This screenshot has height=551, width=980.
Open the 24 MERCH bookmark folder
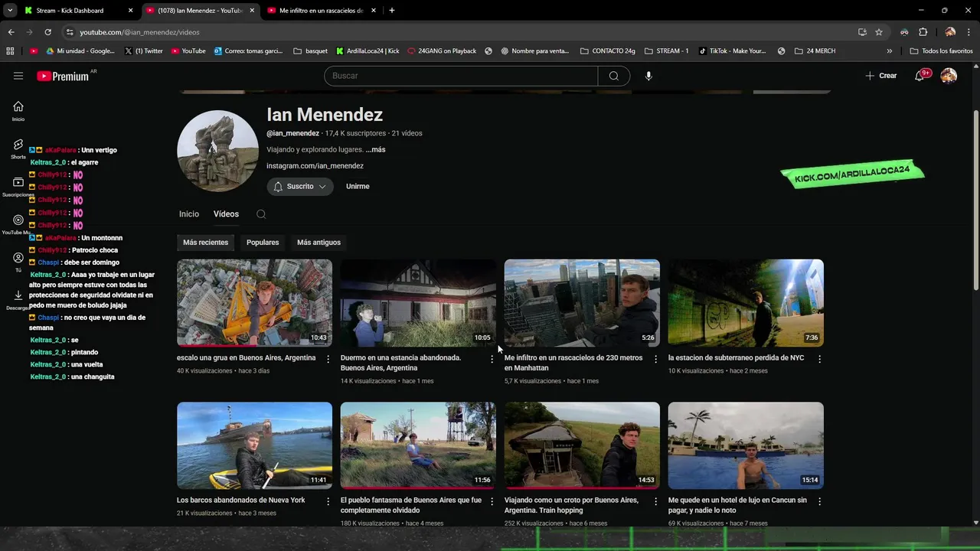point(815,51)
